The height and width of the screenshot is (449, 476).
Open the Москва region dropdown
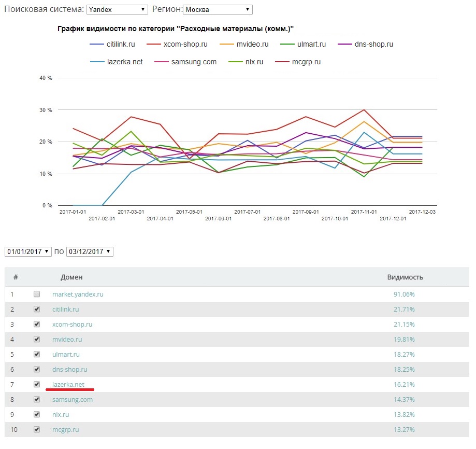pos(218,9)
